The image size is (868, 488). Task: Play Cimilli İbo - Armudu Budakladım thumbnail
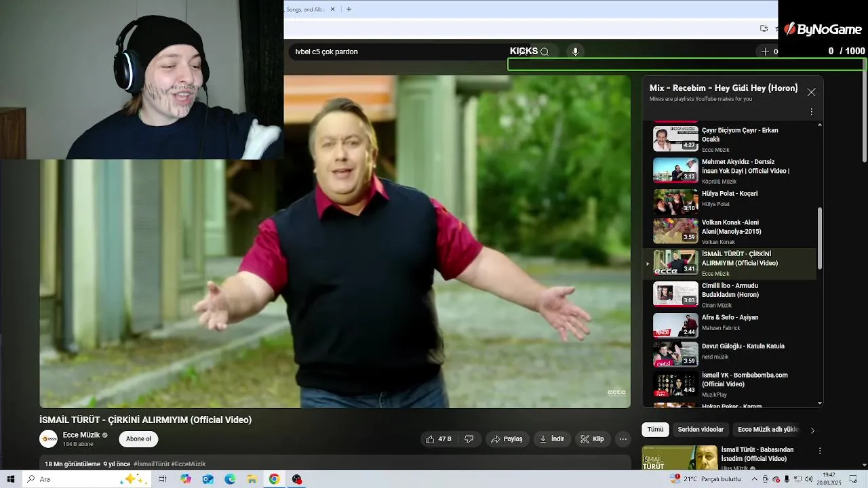[x=675, y=294]
